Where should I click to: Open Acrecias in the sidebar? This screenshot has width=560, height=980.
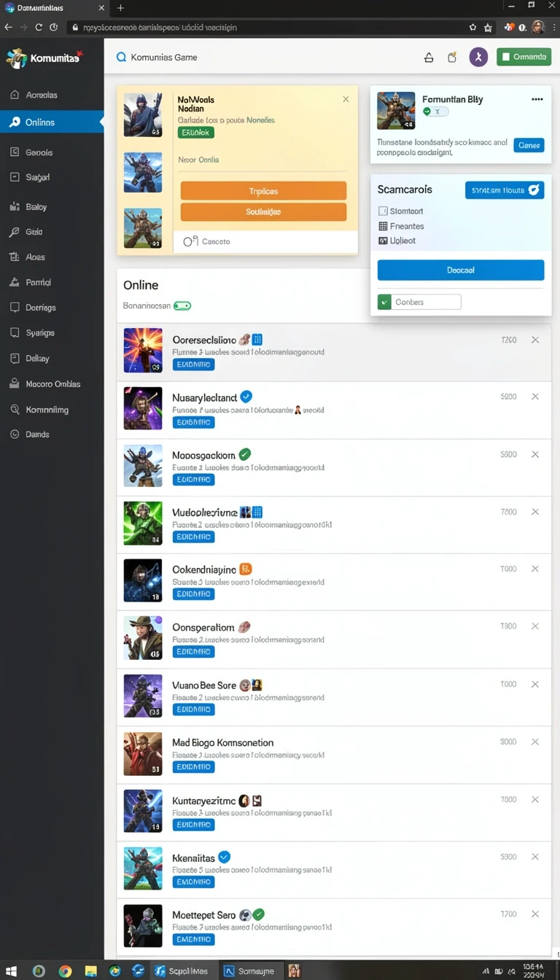coord(41,95)
